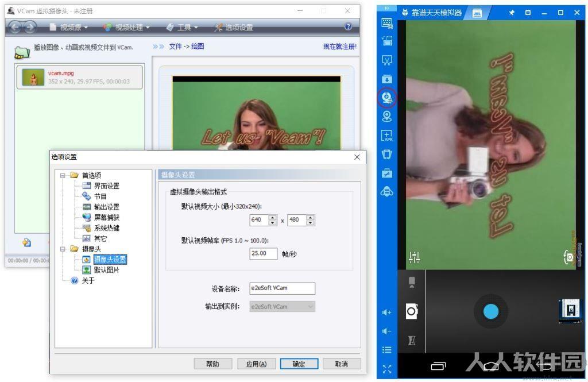Click the shake device icon in emulator sidebar
This screenshot has height=382, width=588.
tap(386, 154)
